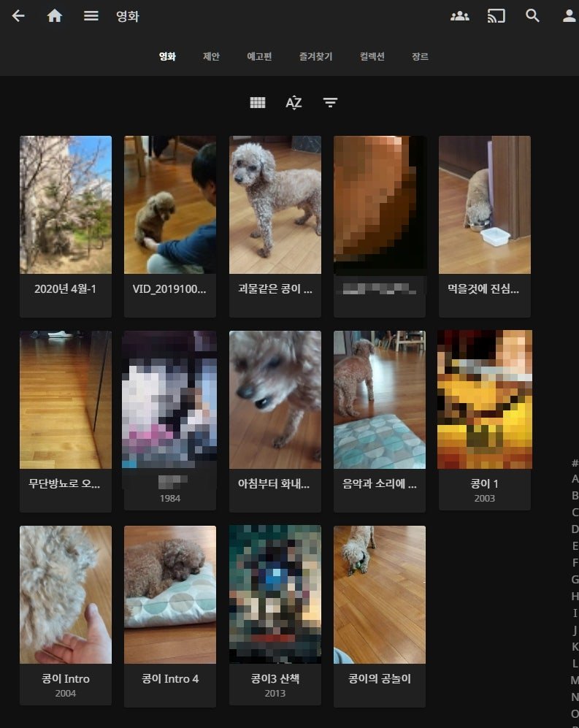
Task: Change the grid view layout icon
Action: (x=258, y=102)
